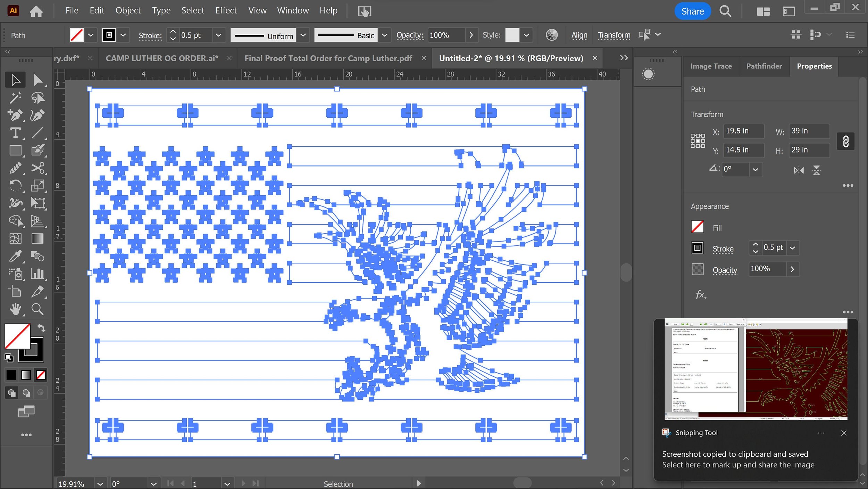Open stroke weight dropdown in control bar
Screen dimensions: 868x489
[218, 35]
